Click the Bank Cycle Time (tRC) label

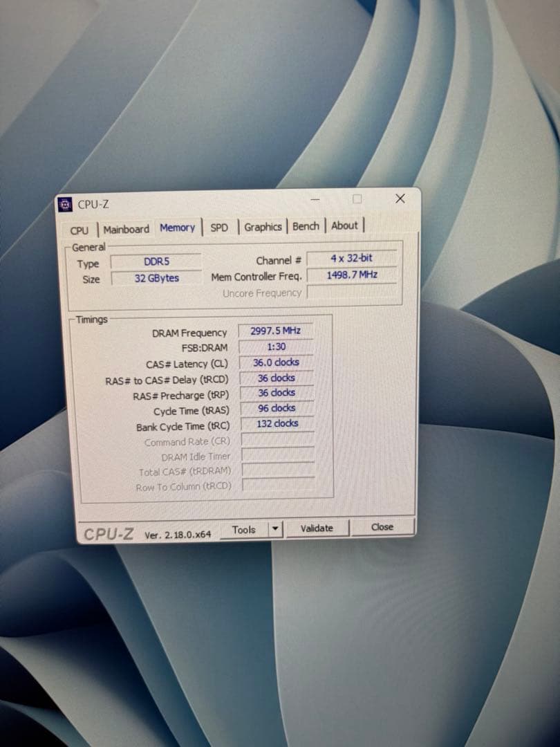click(183, 427)
